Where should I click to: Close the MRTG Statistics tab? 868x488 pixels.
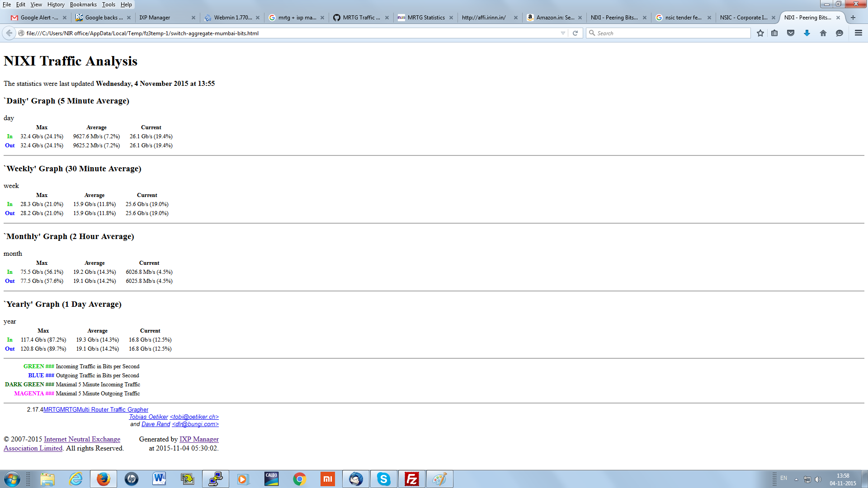pos(451,18)
